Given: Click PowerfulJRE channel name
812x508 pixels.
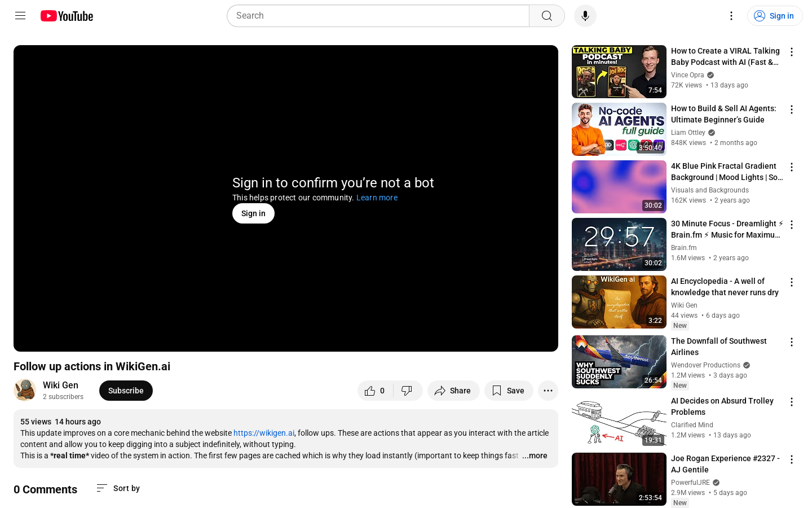Looking at the screenshot, I should pos(690,483).
